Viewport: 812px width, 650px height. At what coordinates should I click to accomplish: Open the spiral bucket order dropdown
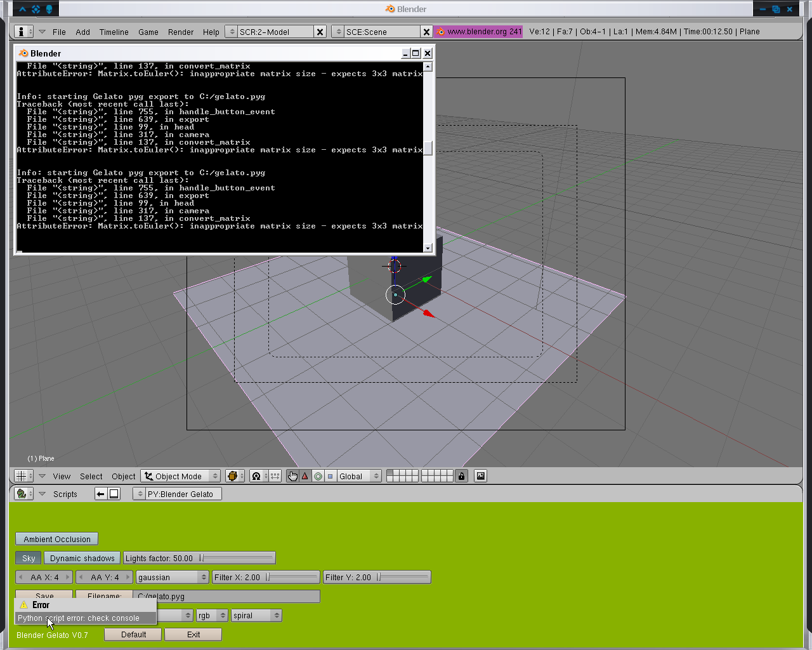[x=256, y=615]
